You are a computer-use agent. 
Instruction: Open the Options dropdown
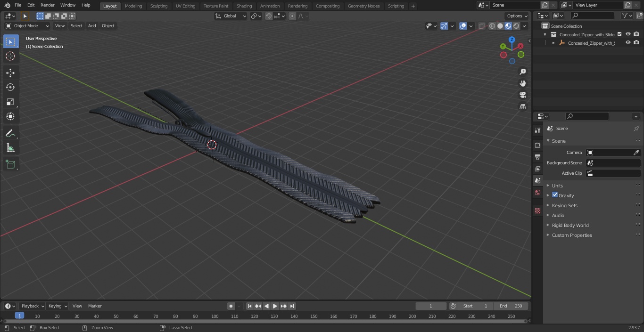[517, 16]
